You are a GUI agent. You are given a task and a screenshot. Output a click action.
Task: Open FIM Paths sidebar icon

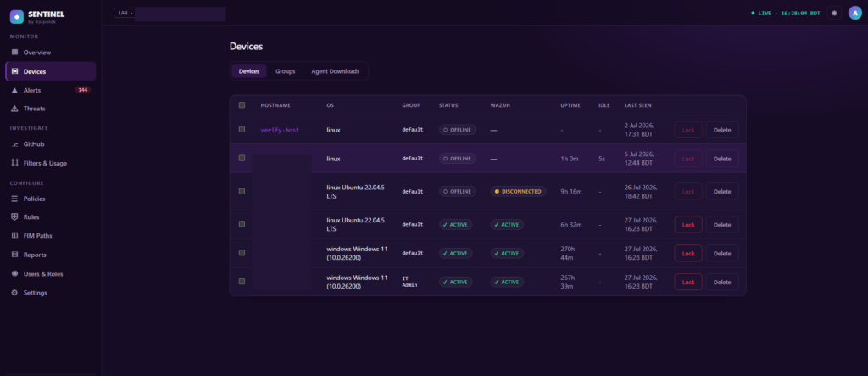[15, 235]
